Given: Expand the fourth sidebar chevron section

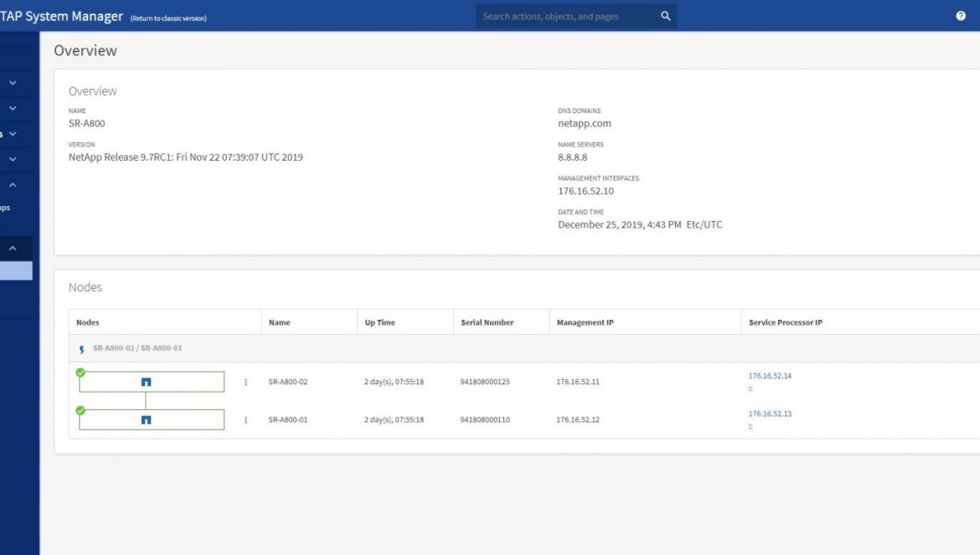Looking at the screenshot, I should (x=13, y=159).
